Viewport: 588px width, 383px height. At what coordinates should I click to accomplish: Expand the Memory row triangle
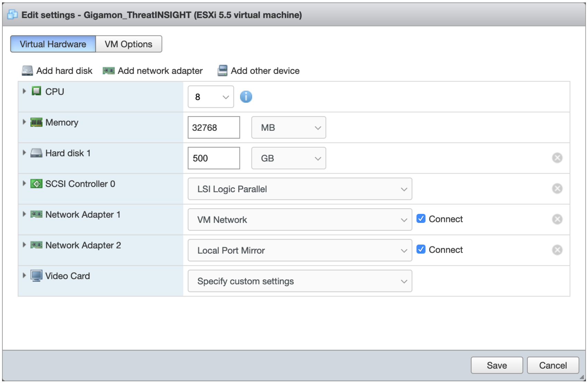tap(24, 122)
